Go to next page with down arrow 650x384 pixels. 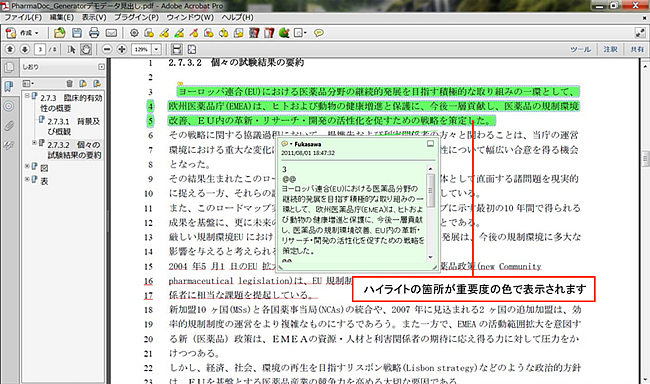(x=25, y=49)
